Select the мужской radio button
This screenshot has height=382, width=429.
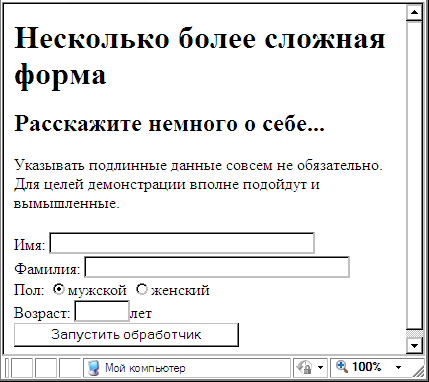(59, 289)
